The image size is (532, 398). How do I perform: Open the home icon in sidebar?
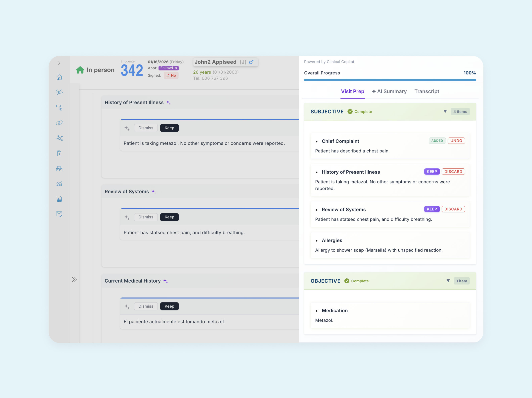pyautogui.click(x=59, y=77)
